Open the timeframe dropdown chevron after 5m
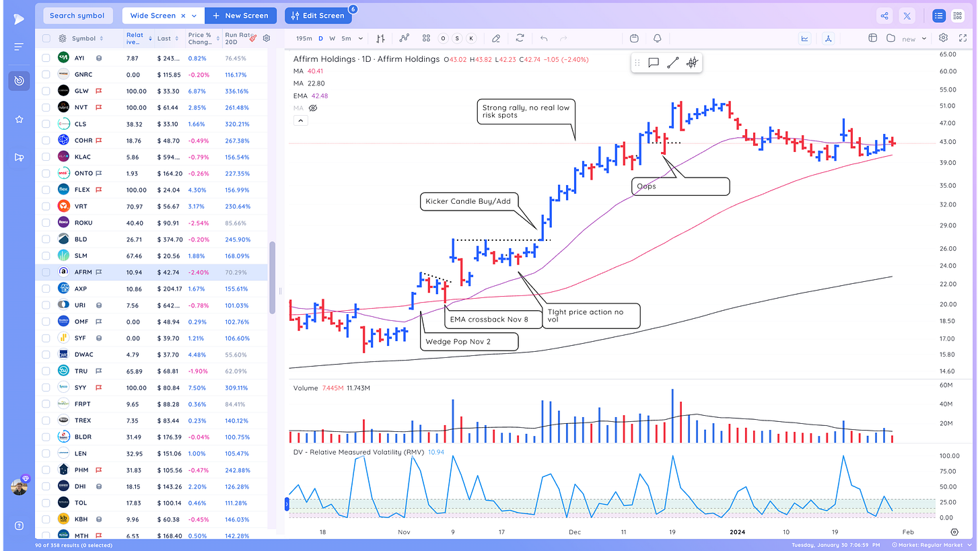The height and width of the screenshot is (551, 980). 361,38
